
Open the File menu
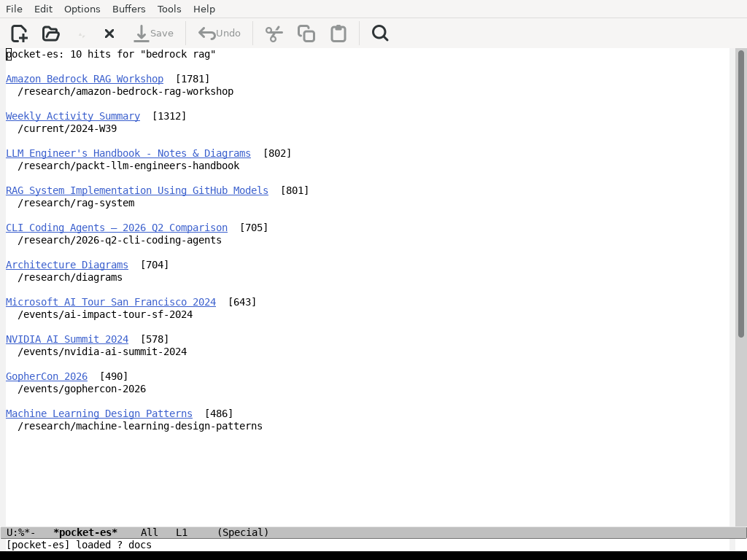(14, 9)
